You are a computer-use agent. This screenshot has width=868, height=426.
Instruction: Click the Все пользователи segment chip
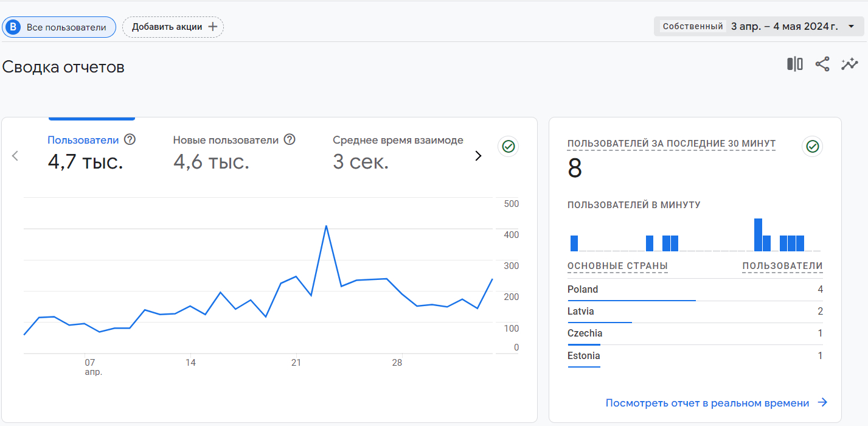pyautogui.click(x=59, y=27)
